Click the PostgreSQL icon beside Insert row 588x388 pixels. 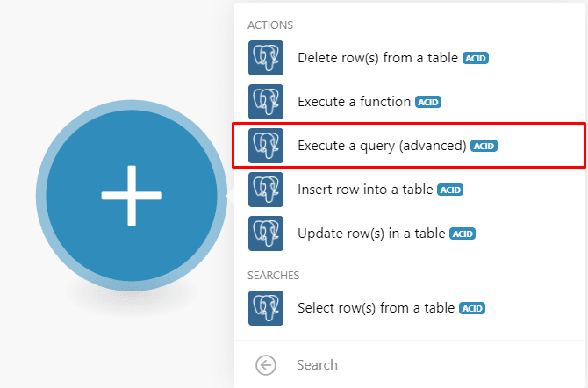266,190
